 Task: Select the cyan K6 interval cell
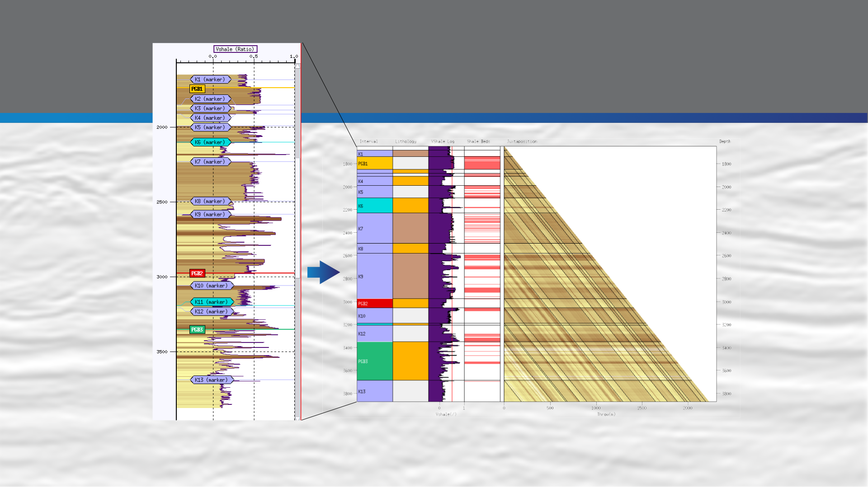click(x=375, y=206)
